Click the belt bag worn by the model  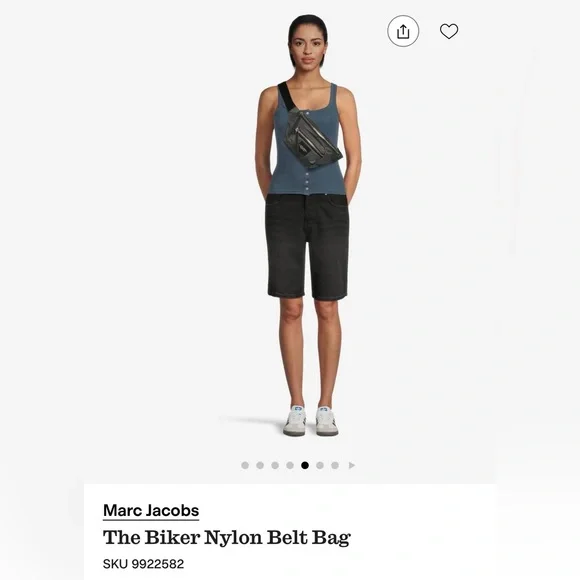click(313, 140)
